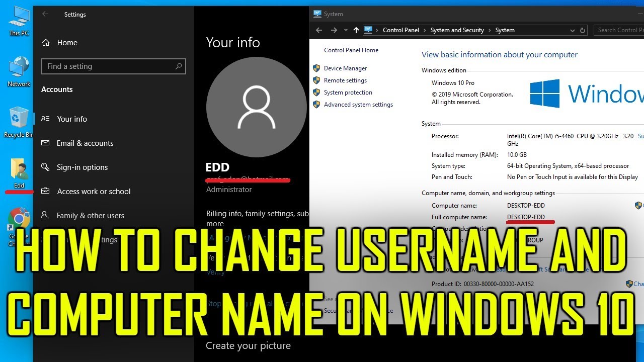Go up one level in Control Panel

point(356,30)
